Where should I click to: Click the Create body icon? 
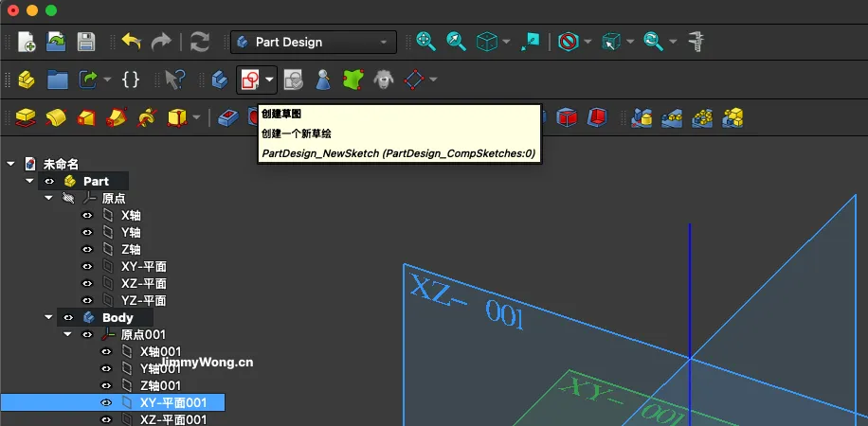(x=220, y=80)
